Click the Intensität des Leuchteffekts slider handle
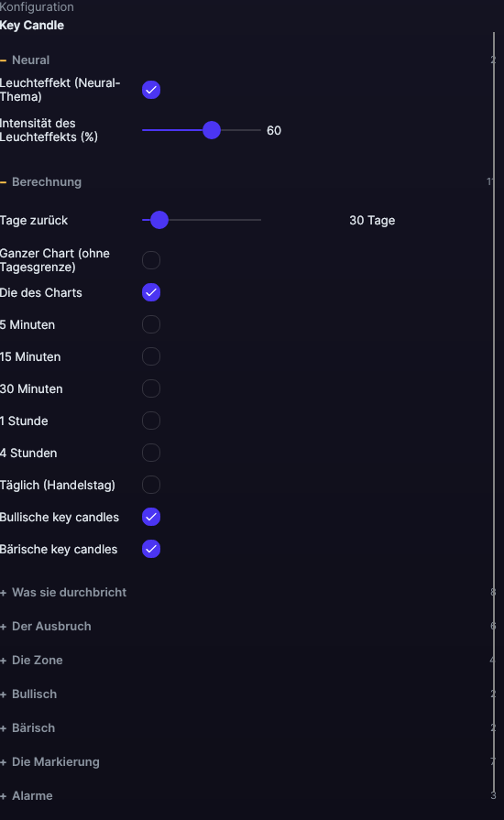The height and width of the screenshot is (820, 504). pos(212,130)
